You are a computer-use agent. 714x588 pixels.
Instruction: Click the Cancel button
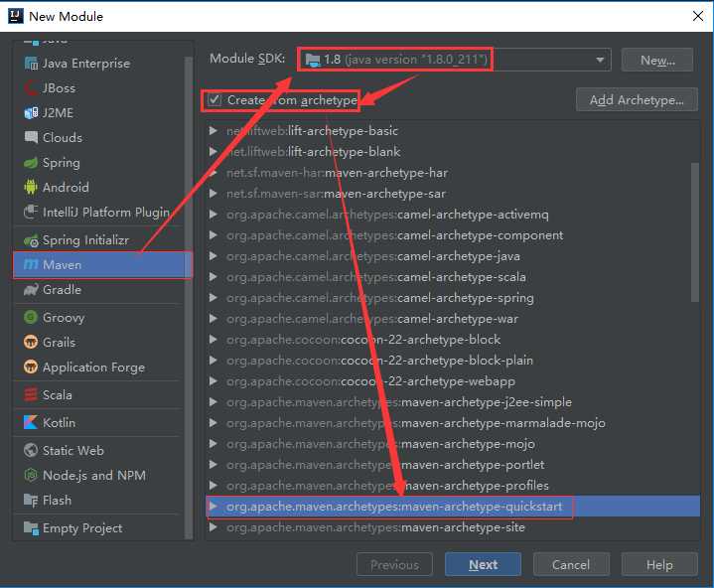[571, 565]
